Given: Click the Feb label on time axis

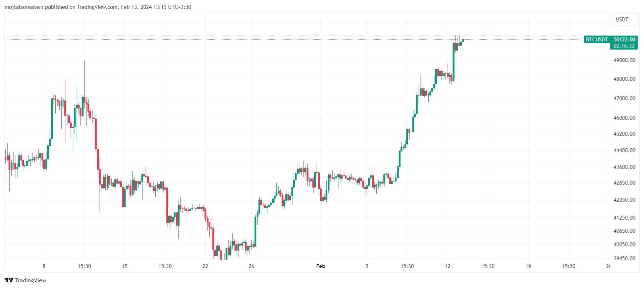Looking at the screenshot, I should coord(321,266).
